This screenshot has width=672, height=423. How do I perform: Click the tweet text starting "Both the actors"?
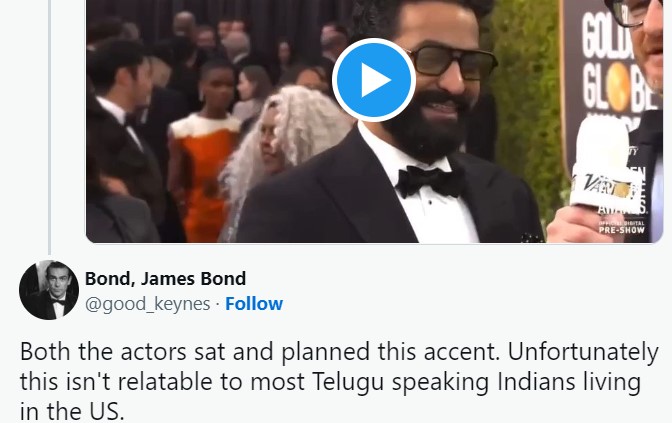pos(339,381)
